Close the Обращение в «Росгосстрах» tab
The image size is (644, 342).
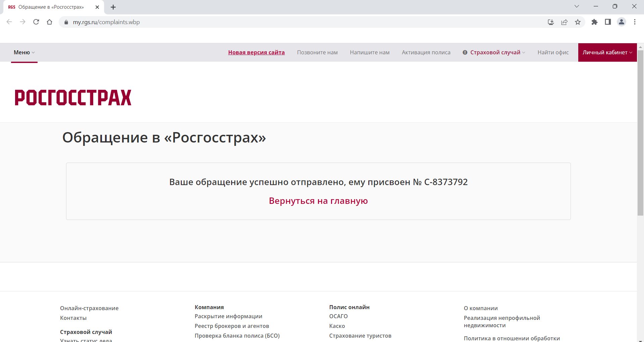pyautogui.click(x=97, y=7)
